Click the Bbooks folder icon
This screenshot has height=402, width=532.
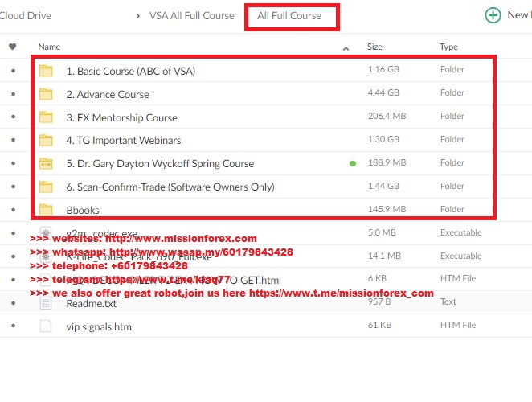pyautogui.click(x=46, y=210)
